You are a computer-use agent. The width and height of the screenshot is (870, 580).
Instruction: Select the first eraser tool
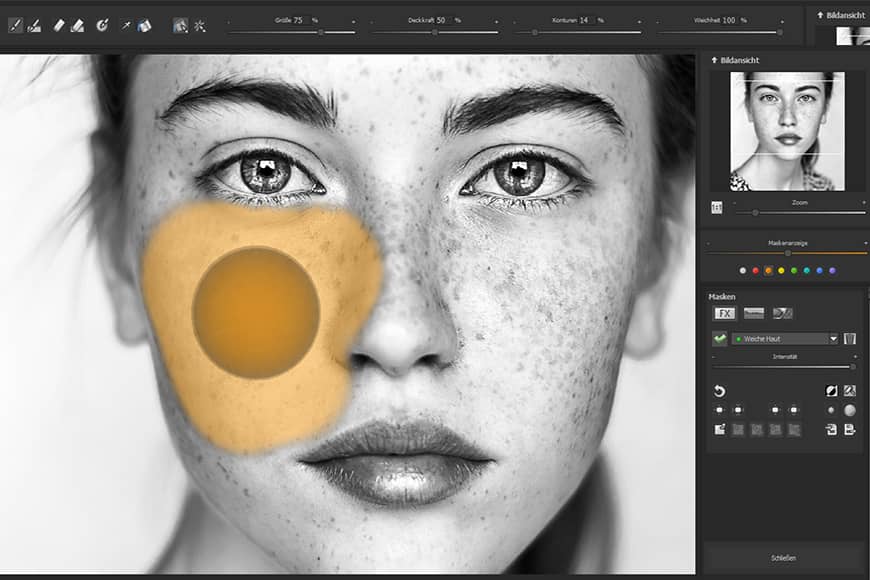click(59, 25)
